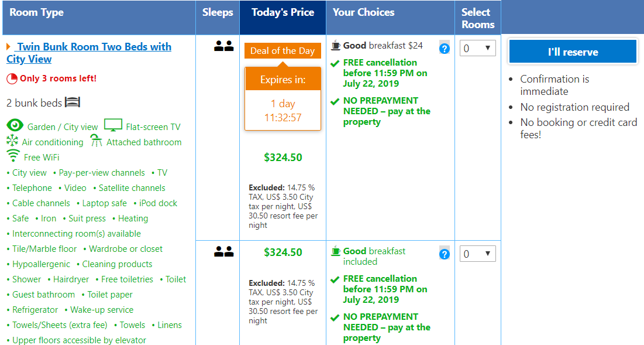The image size is (644, 345).
Task: Click the Air conditioning snowflake icon
Action: [12, 141]
